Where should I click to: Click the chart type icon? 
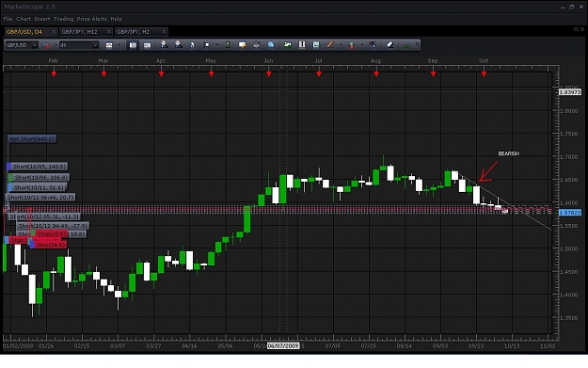click(109, 45)
